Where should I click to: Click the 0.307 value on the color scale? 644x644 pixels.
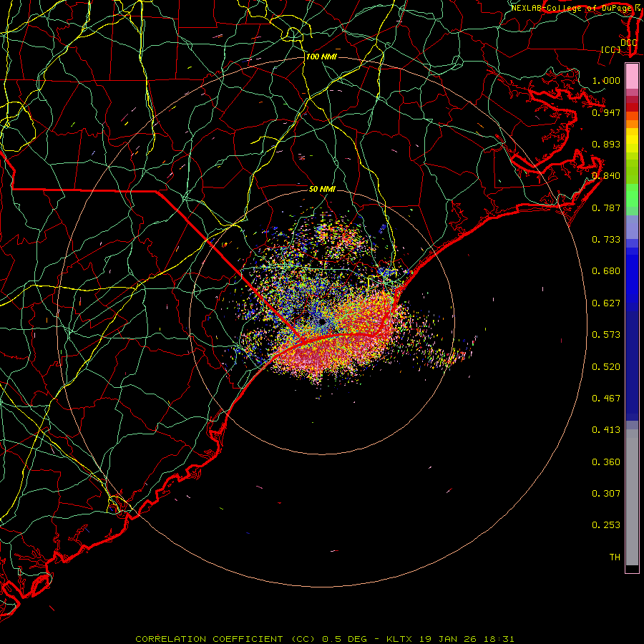click(606, 494)
